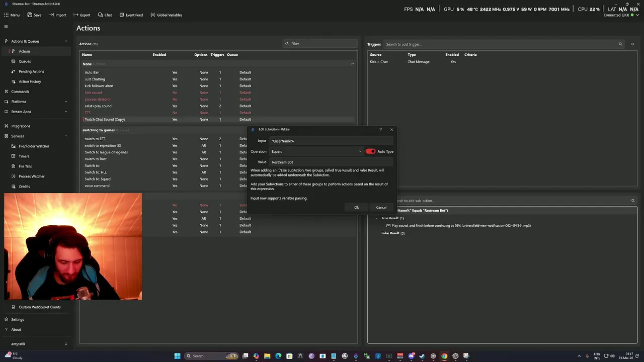Open Discord from the taskbar
This screenshot has height=362, width=644.
(x=411, y=356)
